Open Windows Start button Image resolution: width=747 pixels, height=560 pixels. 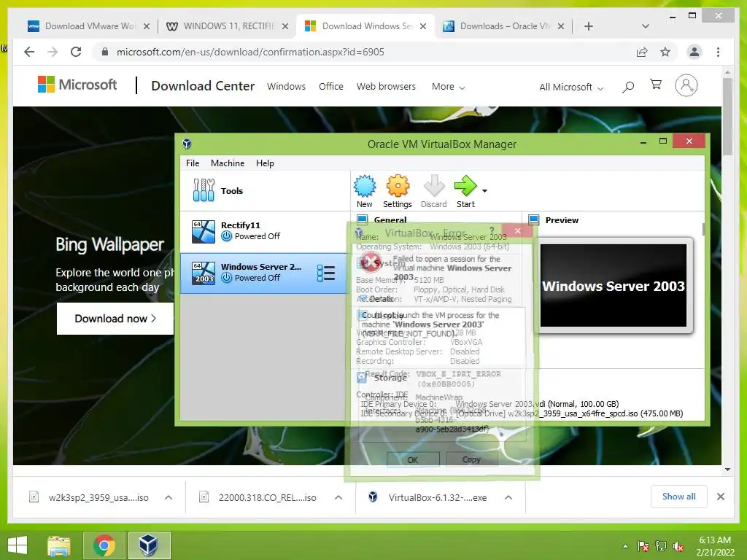(18, 545)
